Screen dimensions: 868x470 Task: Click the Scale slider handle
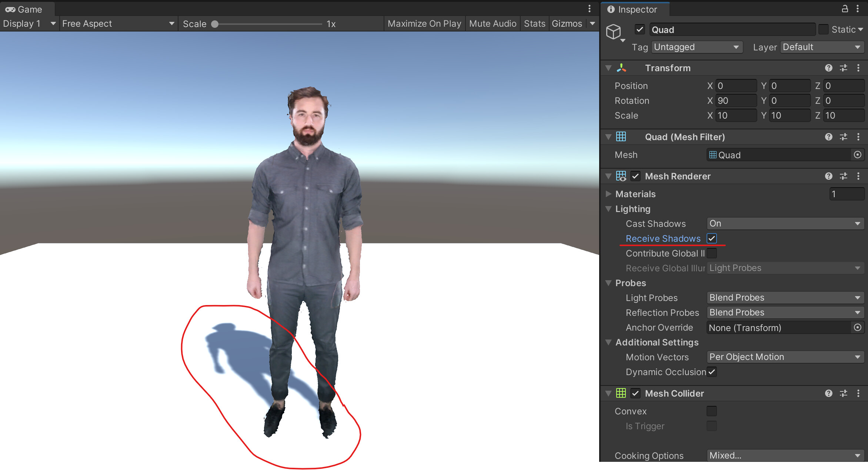pyautogui.click(x=215, y=24)
